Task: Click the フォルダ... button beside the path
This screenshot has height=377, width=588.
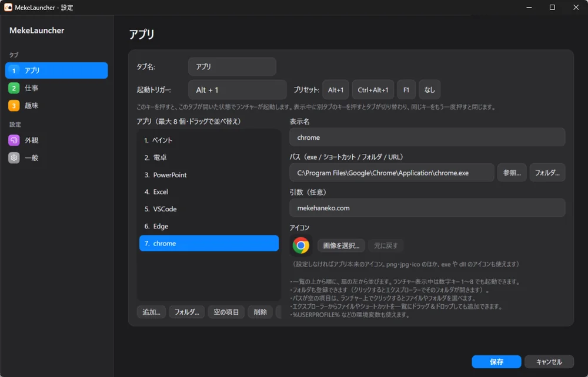Action: 547,173
